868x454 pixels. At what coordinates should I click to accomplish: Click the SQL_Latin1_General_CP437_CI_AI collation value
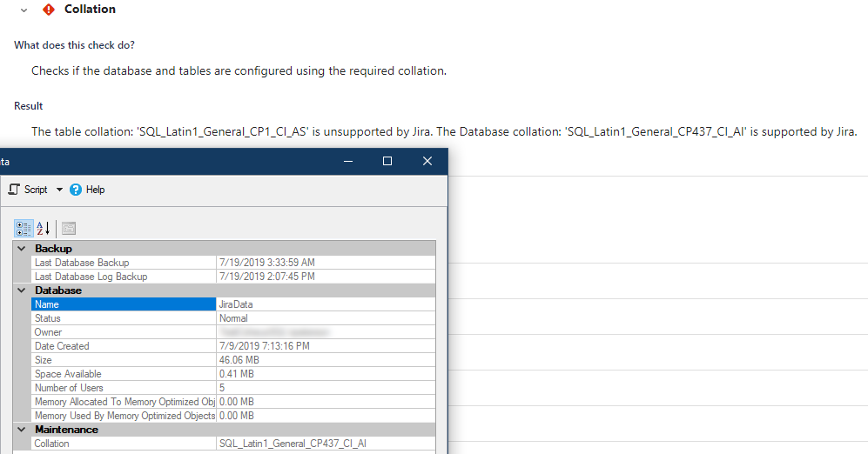293,444
